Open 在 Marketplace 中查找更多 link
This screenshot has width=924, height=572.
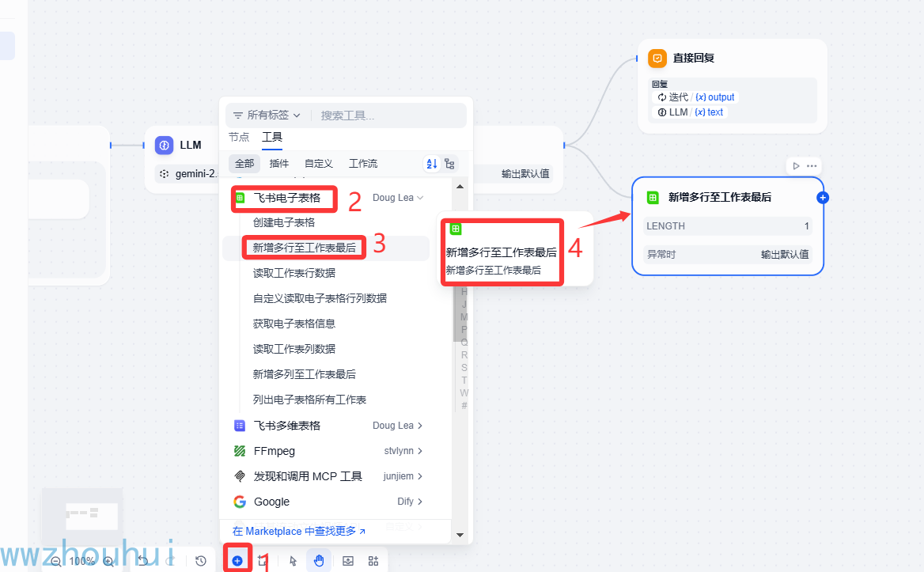tap(299, 532)
